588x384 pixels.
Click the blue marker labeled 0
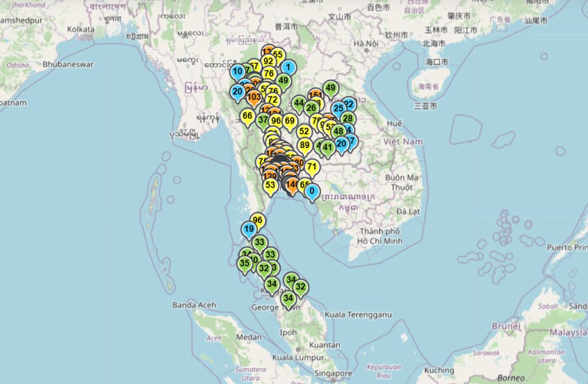(312, 191)
